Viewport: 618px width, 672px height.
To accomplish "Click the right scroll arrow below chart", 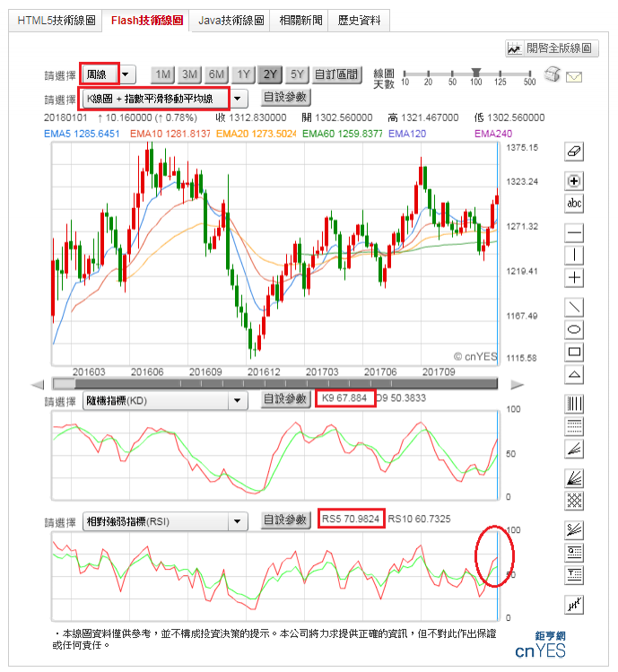I will click(518, 384).
